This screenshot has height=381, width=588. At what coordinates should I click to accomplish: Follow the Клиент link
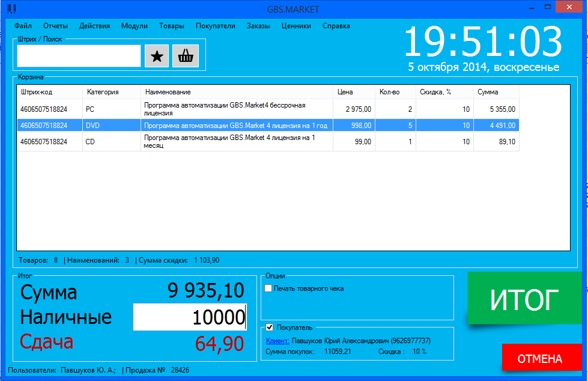[x=277, y=341]
